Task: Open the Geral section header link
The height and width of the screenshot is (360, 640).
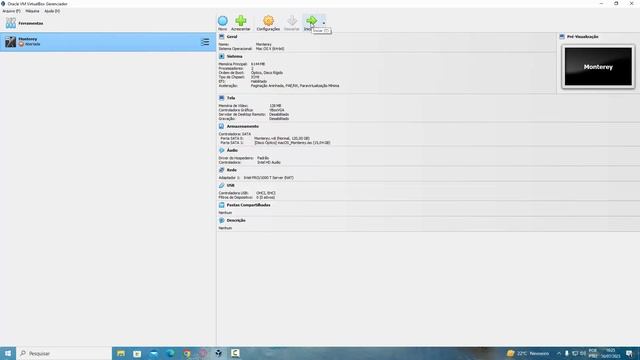Action: pyautogui.click(x=232, y=37)
